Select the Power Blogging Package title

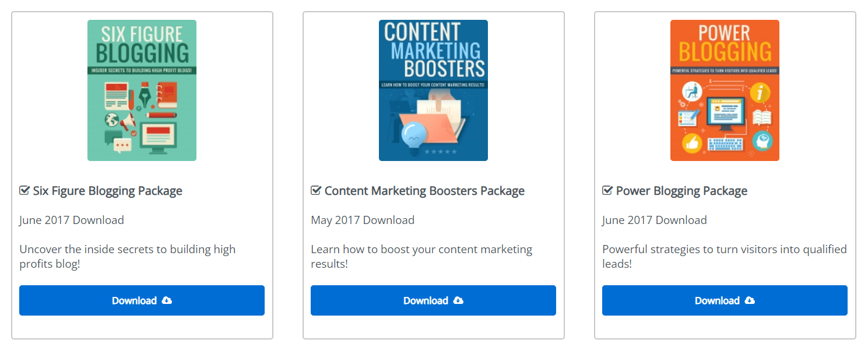pyautogui.click(x=681, y=191)
